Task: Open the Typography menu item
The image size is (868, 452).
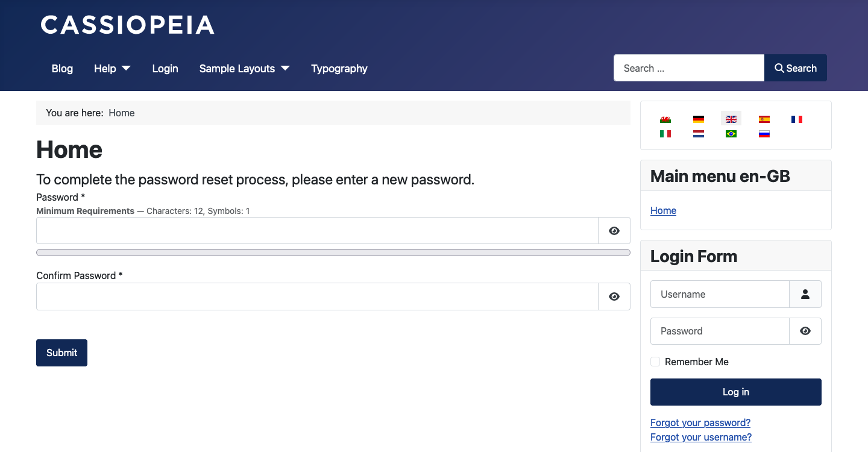Action: click(x=339, y=68)
